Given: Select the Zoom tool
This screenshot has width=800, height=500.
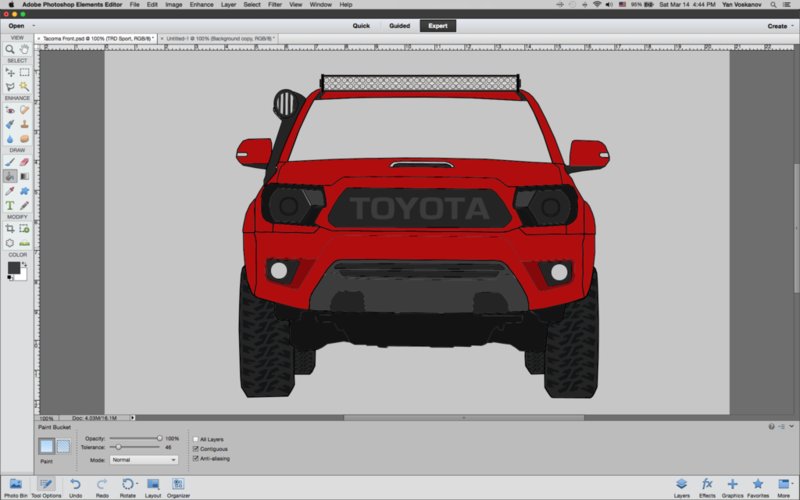Looking at the screenshot, I should 10,49.
